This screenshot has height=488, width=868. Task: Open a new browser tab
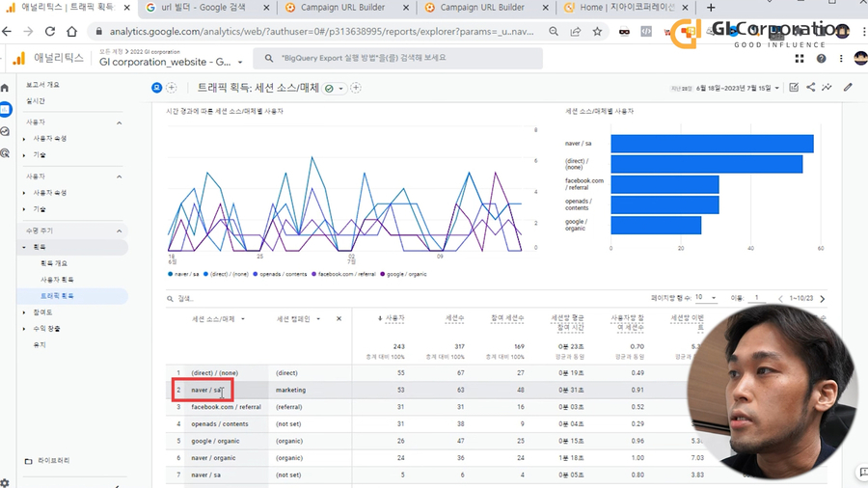click(x=711, y=8)
